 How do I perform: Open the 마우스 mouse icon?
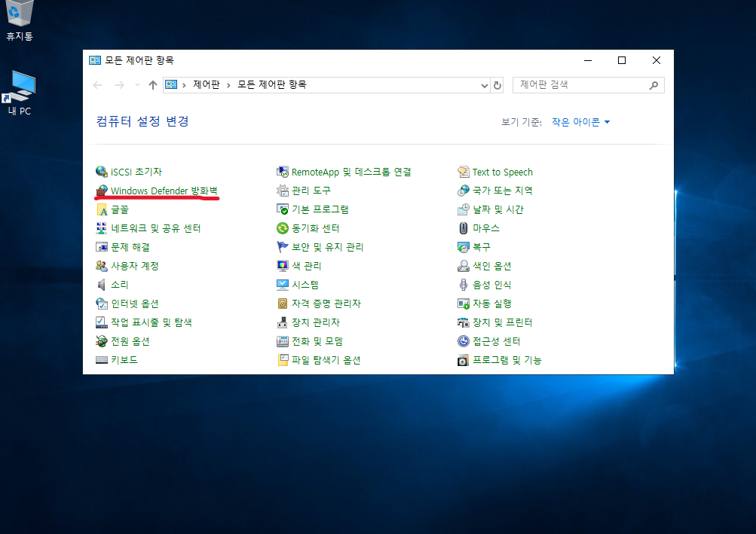463,228
